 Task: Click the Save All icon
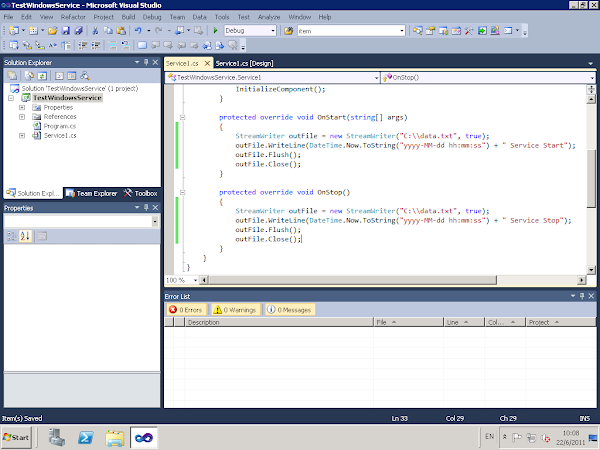(x=78, y=31)
